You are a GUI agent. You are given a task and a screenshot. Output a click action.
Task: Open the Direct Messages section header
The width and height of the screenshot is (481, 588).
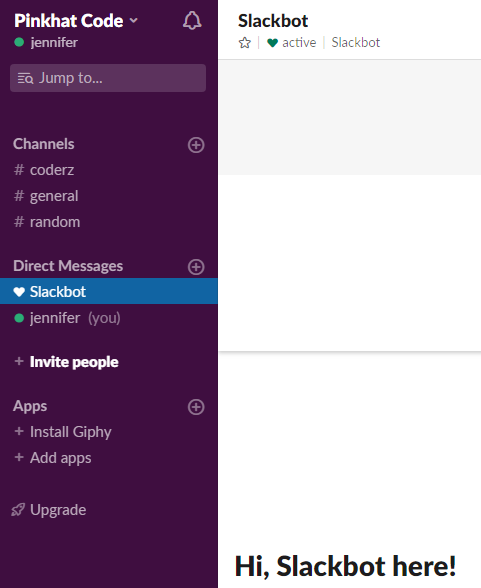(68, 266)
